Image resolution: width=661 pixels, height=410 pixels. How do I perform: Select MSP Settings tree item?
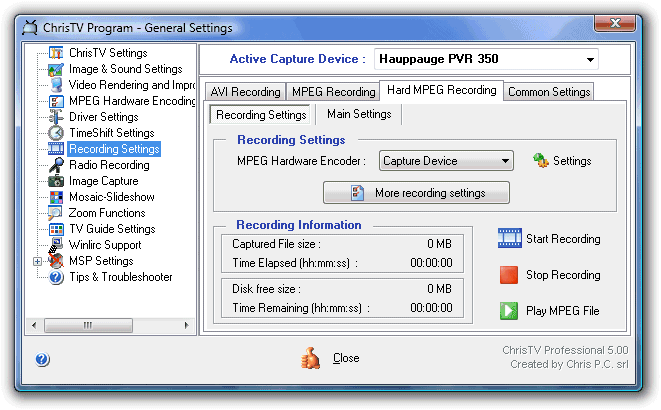click(101, 261)
